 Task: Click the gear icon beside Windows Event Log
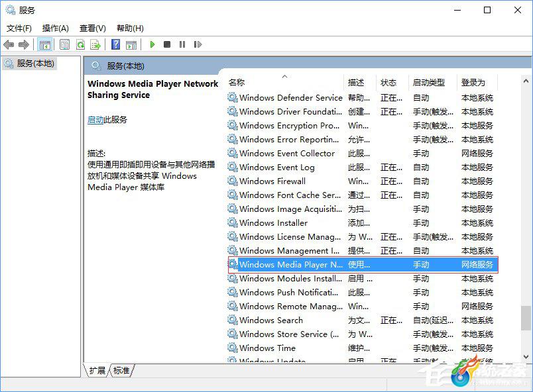(x=233, y=167)
